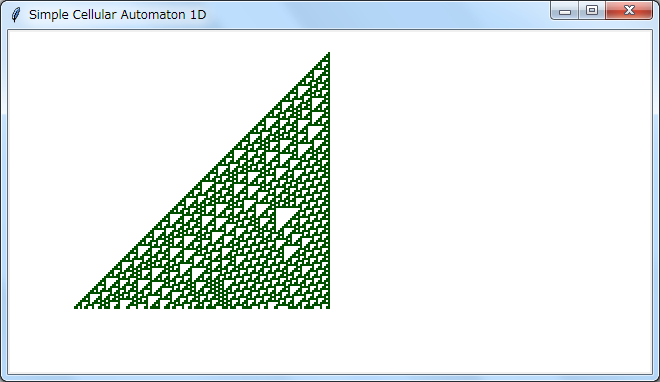The height and width of the screenshot is (382, 660).
Task: Select the largest white triangle inside the pattern
Action: 285,217
